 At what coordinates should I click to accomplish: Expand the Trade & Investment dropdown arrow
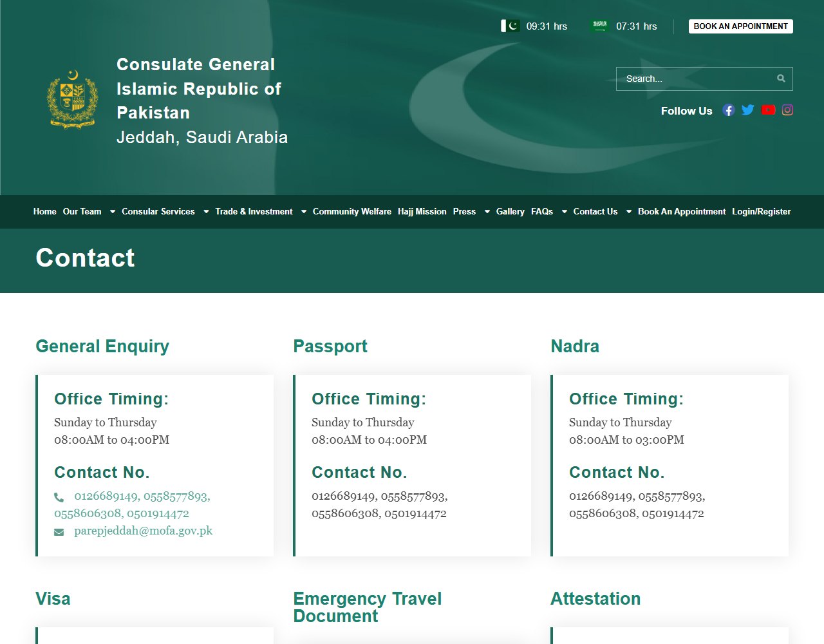(304, 212)
